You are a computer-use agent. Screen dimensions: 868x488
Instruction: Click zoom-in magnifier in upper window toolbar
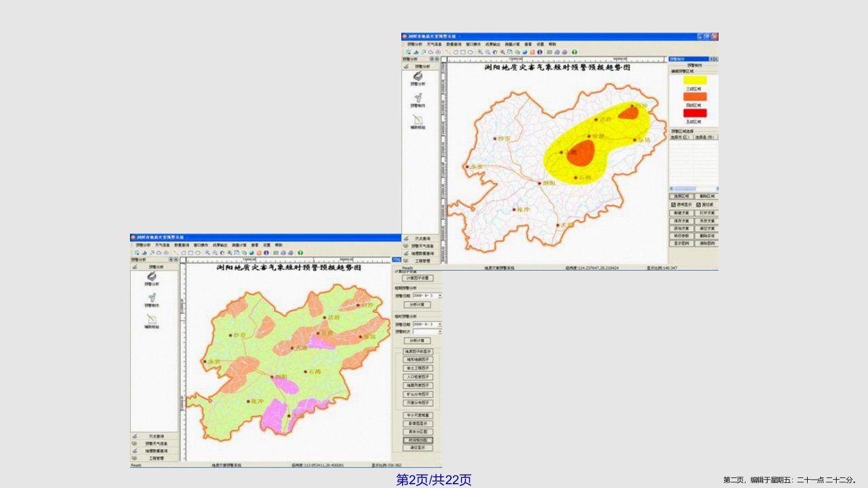(x=480, y=52)
